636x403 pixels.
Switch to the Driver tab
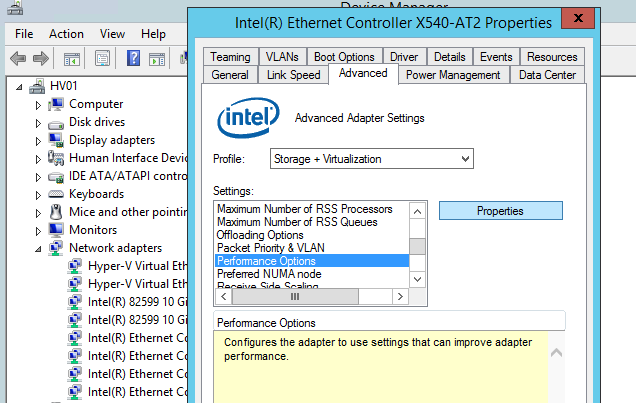point(404,57)
